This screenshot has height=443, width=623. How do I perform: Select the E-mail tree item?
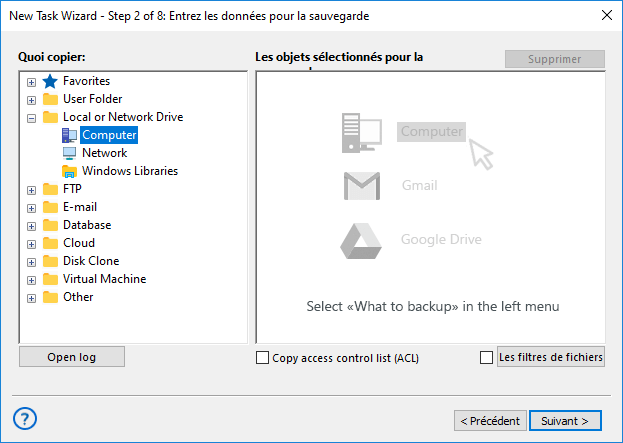80,207
